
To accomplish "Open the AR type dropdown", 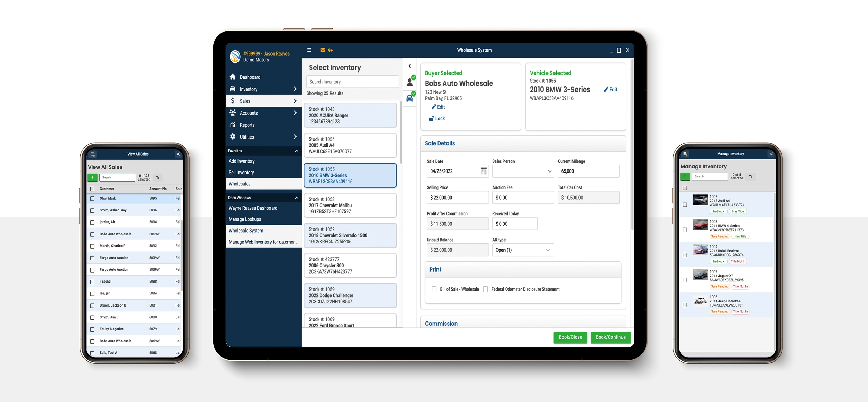I will (x=523, y=250).
